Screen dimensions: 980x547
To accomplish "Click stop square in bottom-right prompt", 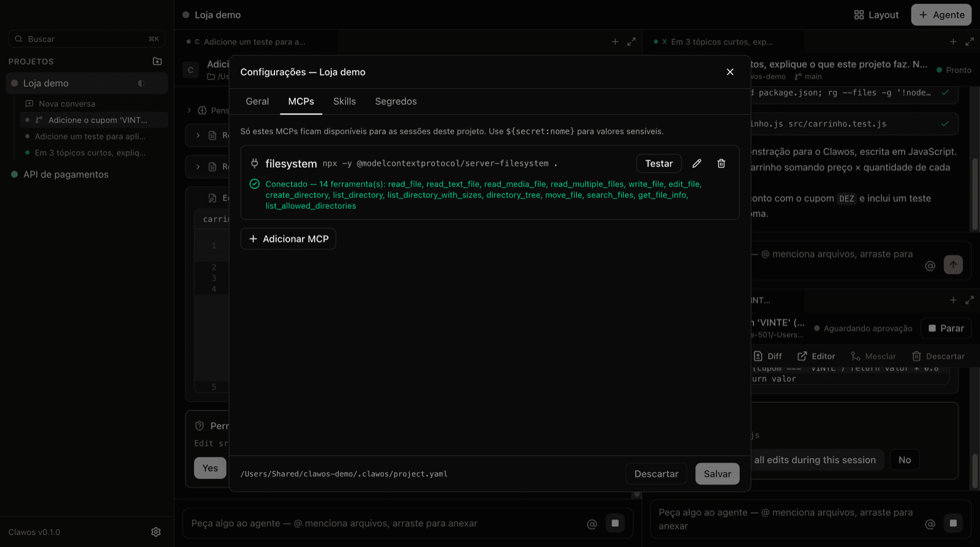I will (953, 523).
